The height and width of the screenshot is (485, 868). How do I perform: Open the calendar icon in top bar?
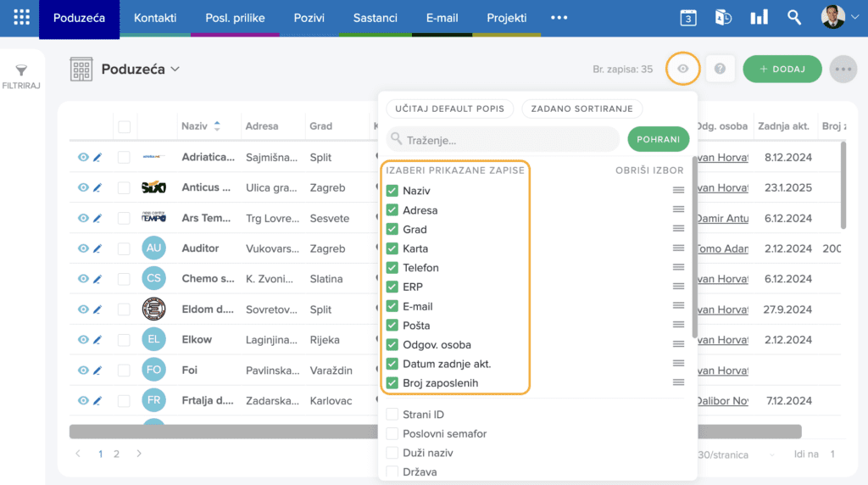coord(688,18)
